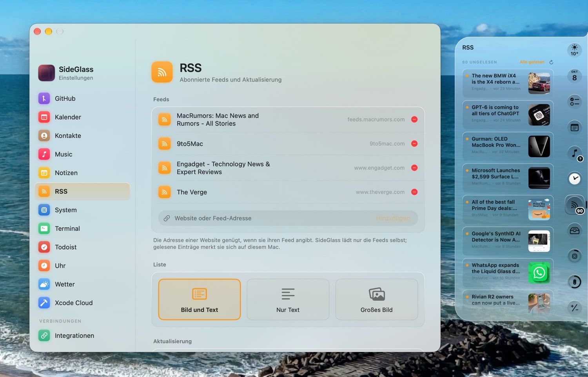Select the 'Bild und Text' list layout

(200, 299)
